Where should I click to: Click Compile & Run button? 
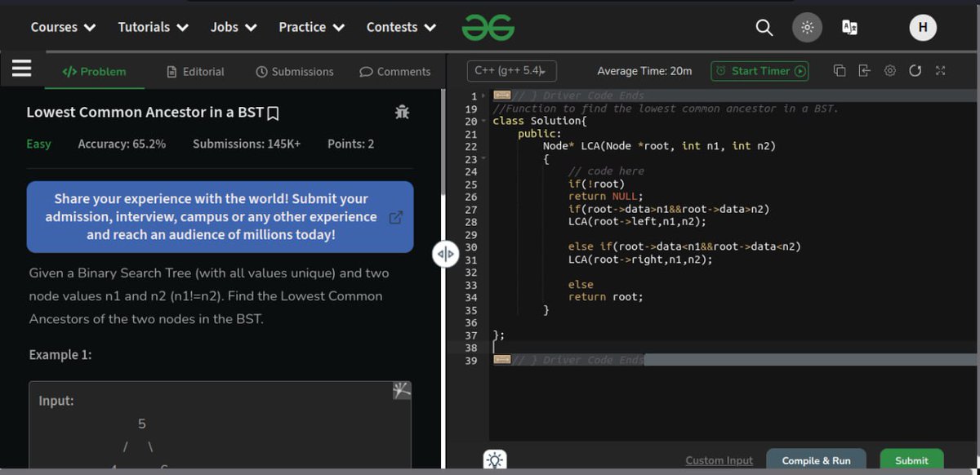click(816, 460)
